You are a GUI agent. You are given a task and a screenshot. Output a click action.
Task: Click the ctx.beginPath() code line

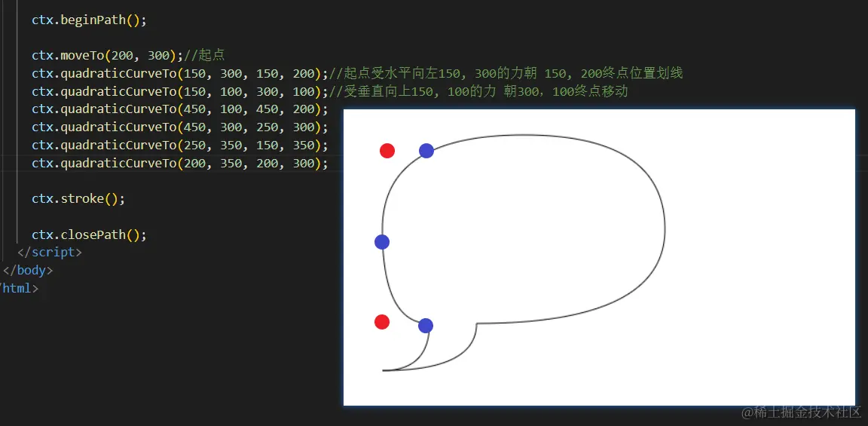pos(89,20)
